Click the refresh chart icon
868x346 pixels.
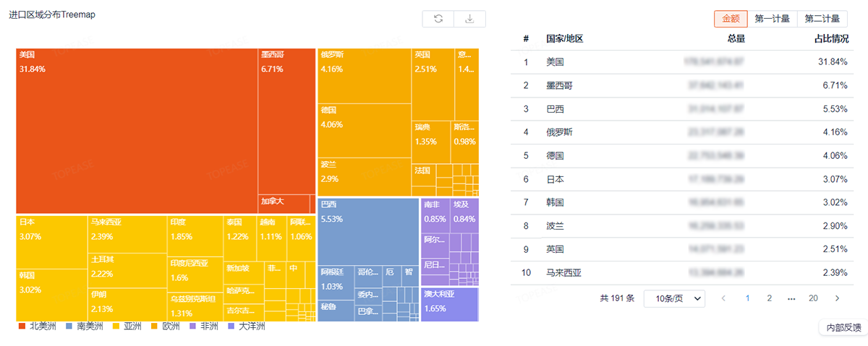(438, 19)
